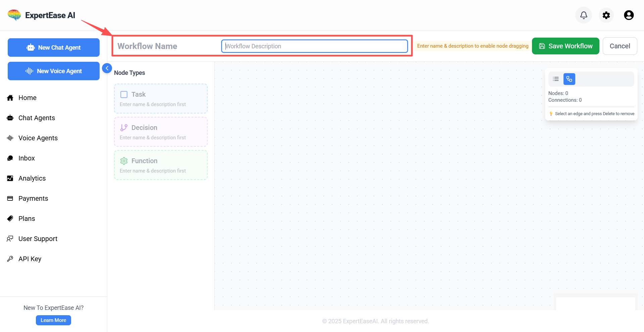Click the Task node checkbox icon

(x=124, y=95)
